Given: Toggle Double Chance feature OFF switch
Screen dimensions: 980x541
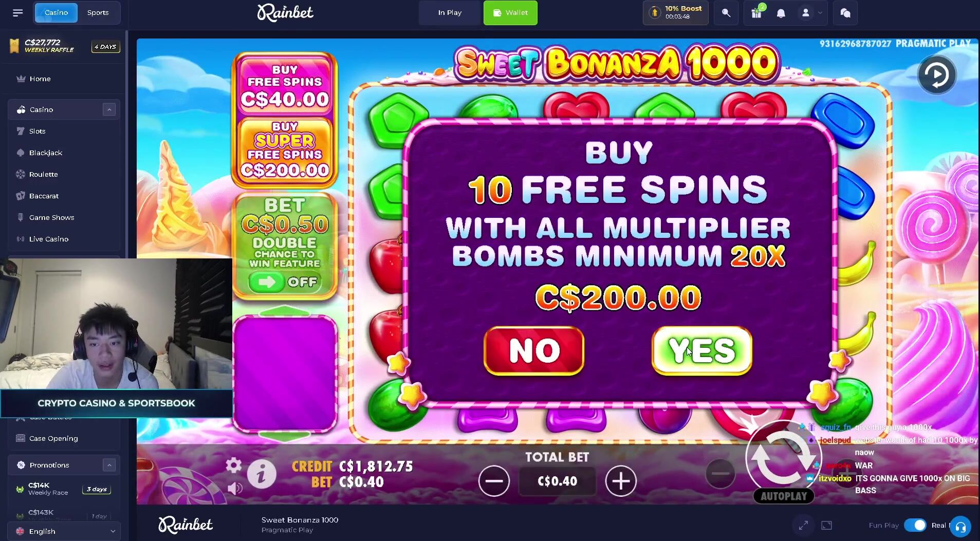Looking at the screenshot, I should (284, 282).
